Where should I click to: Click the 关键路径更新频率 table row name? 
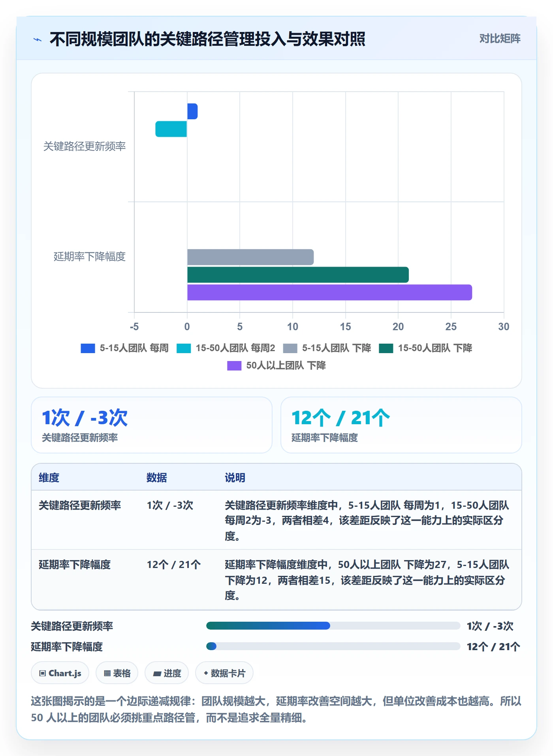tap(80, 505)
